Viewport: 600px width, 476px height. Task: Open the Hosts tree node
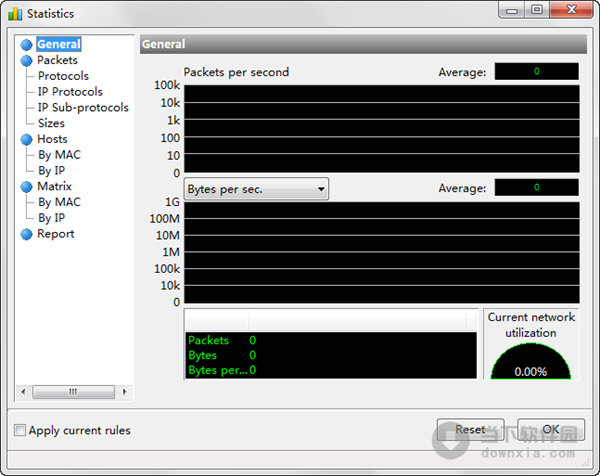click(x=52, y=139)
